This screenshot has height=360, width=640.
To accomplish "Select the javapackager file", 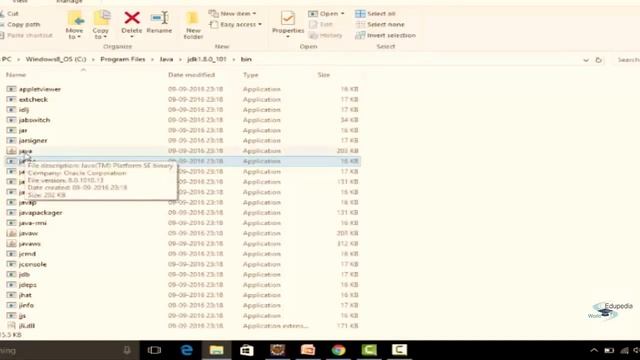I will (x=40, y=213).
